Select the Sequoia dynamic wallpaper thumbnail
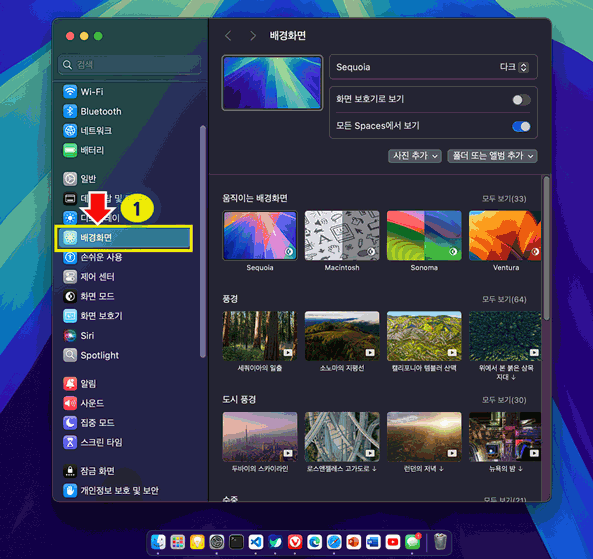The height and width of the screenshot is (559, 593). coord(260,236)
